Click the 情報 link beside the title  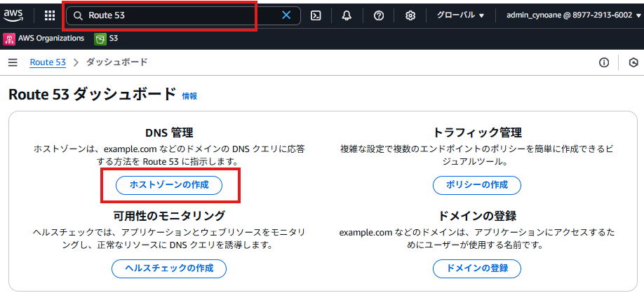tap(189, 96)
